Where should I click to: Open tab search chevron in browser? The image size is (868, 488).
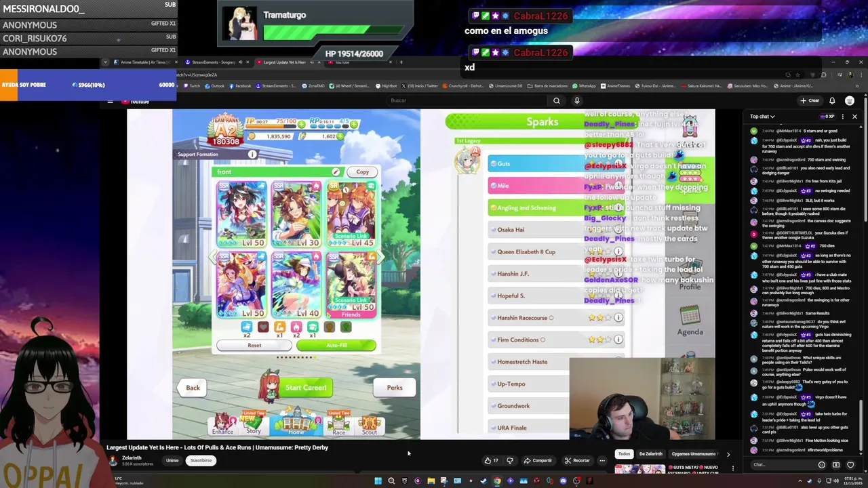coord(105,62)
